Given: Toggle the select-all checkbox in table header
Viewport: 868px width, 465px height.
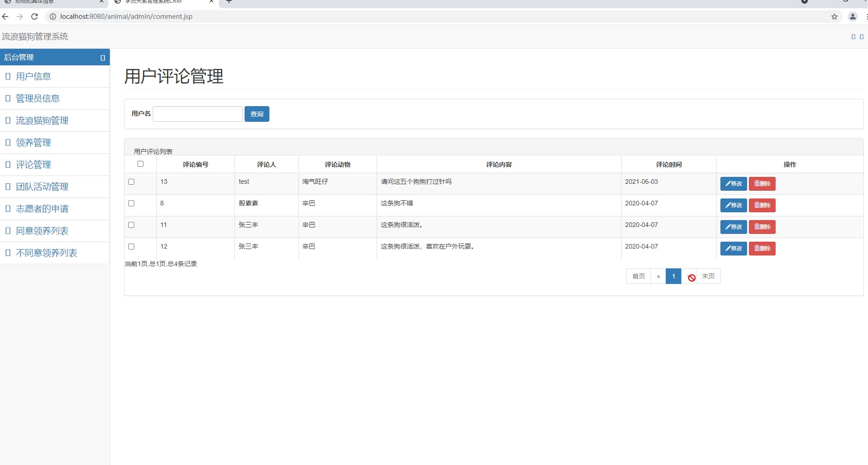Looking at the screenshot, I should [140, 164].
